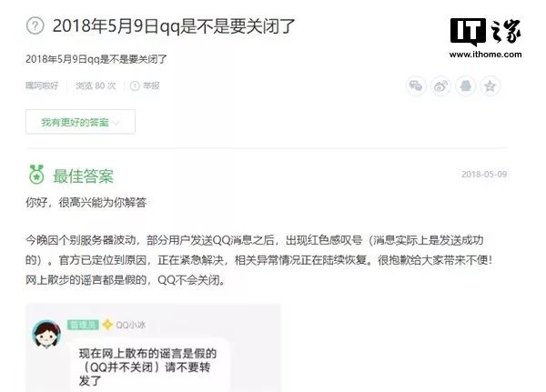Click the 最佳答案 heading
Screen dimensions: 546x392
pos(83,176)
